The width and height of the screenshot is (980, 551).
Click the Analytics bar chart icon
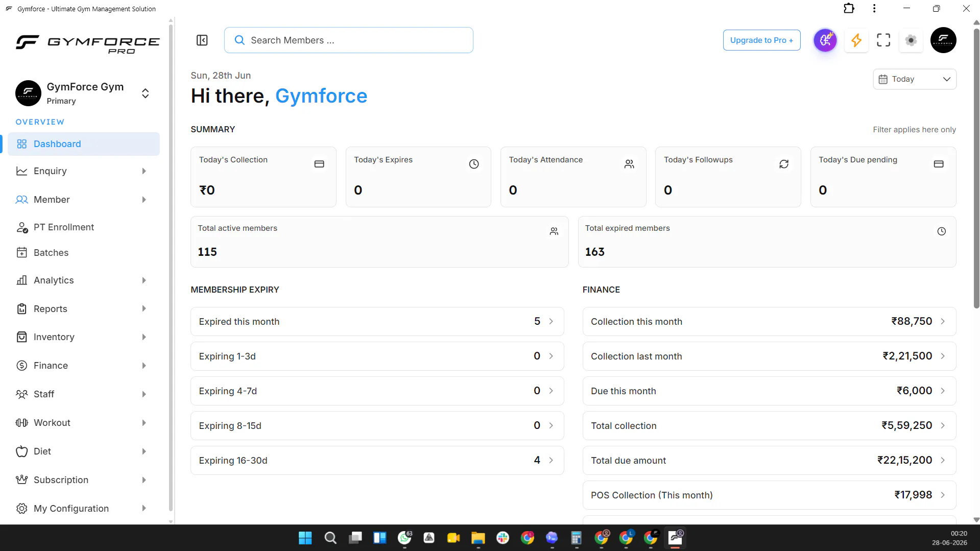point(21,280)
